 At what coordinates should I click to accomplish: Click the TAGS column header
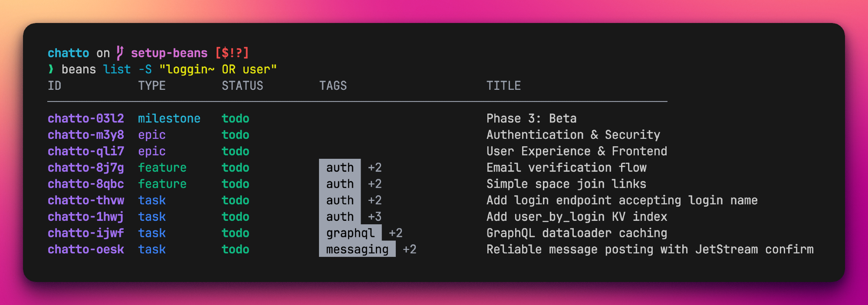coord(333,86)
